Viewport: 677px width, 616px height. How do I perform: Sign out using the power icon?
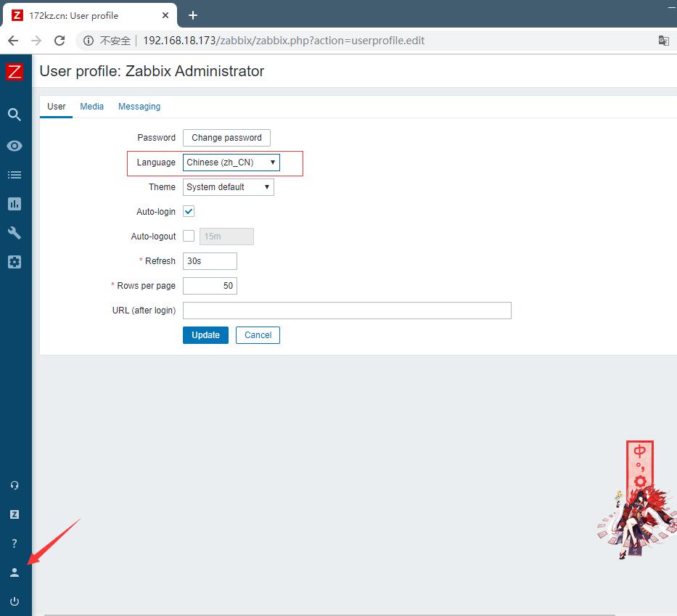point(15,601)
